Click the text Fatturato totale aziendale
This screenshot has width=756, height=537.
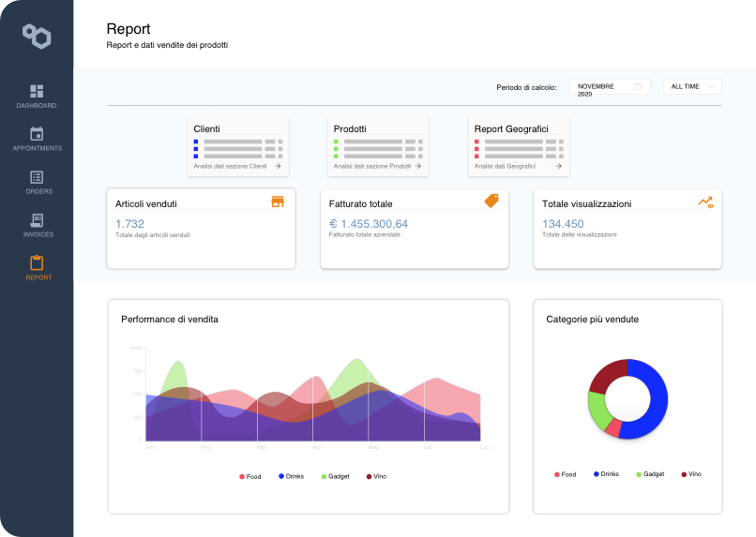pyautogui.click(x=365, y=234)
